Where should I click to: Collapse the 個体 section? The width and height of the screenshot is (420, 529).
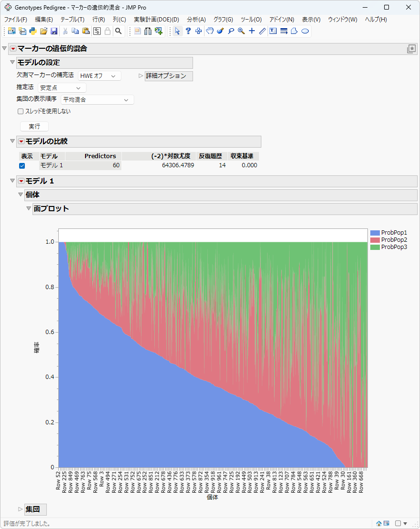point(21,194)
